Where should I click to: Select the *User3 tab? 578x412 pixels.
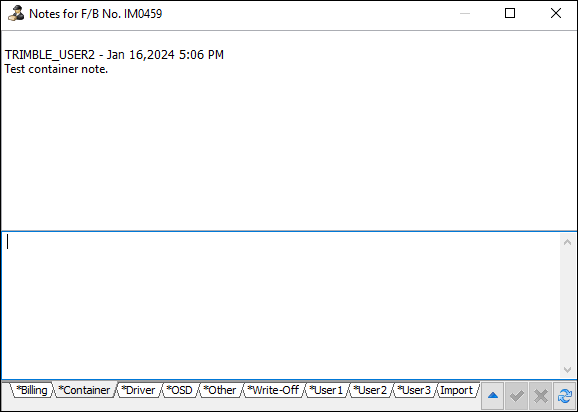(x=414, y=390)
